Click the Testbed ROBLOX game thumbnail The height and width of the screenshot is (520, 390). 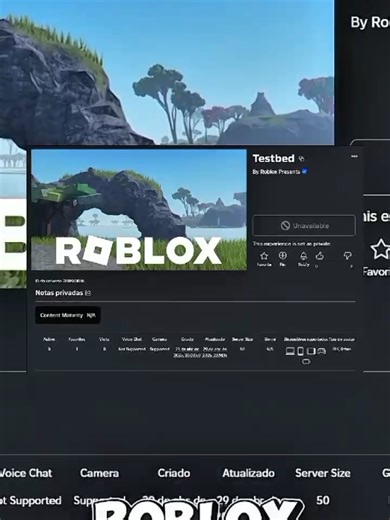(139, 210)
